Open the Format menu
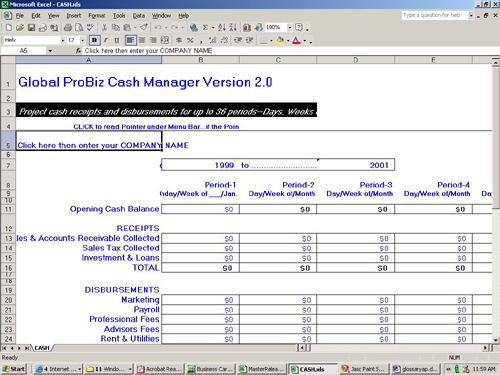Screen dimensions: 500x375 point(97,16)
